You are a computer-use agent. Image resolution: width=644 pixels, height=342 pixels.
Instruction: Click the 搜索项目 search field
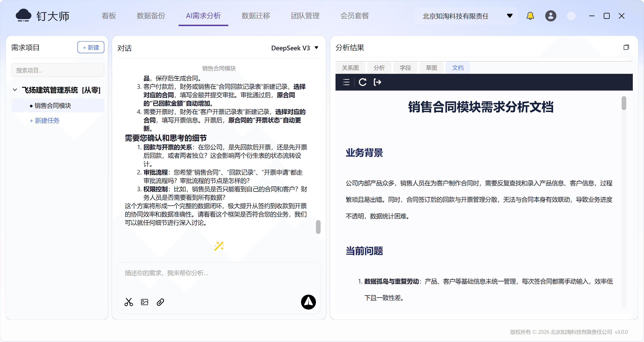point(57,70)
